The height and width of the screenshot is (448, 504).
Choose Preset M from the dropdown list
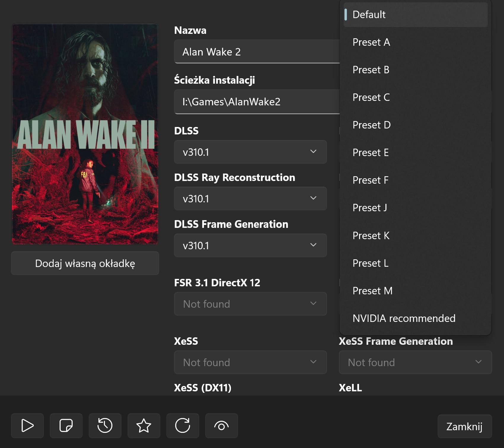point(372,291)
